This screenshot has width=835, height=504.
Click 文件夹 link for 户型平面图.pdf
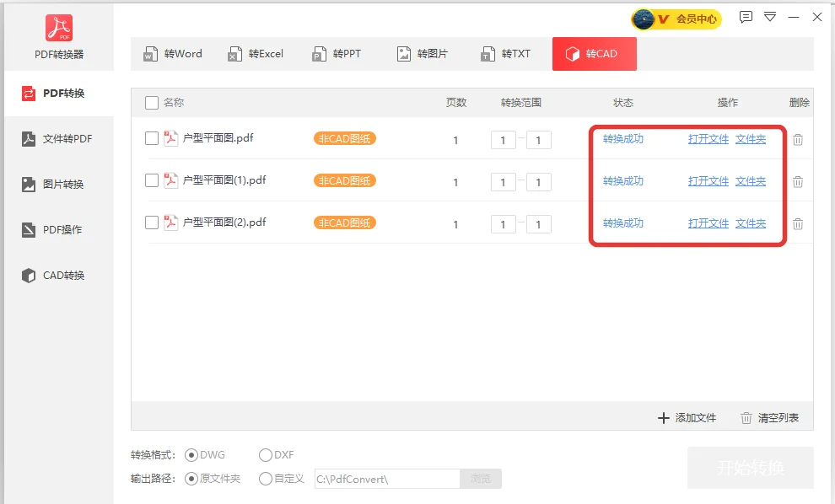point(751,139)
